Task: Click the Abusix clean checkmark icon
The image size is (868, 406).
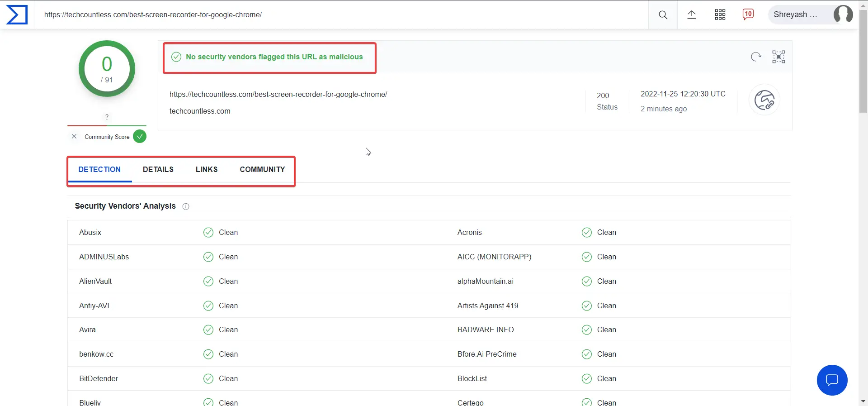Action: (208, 232)
